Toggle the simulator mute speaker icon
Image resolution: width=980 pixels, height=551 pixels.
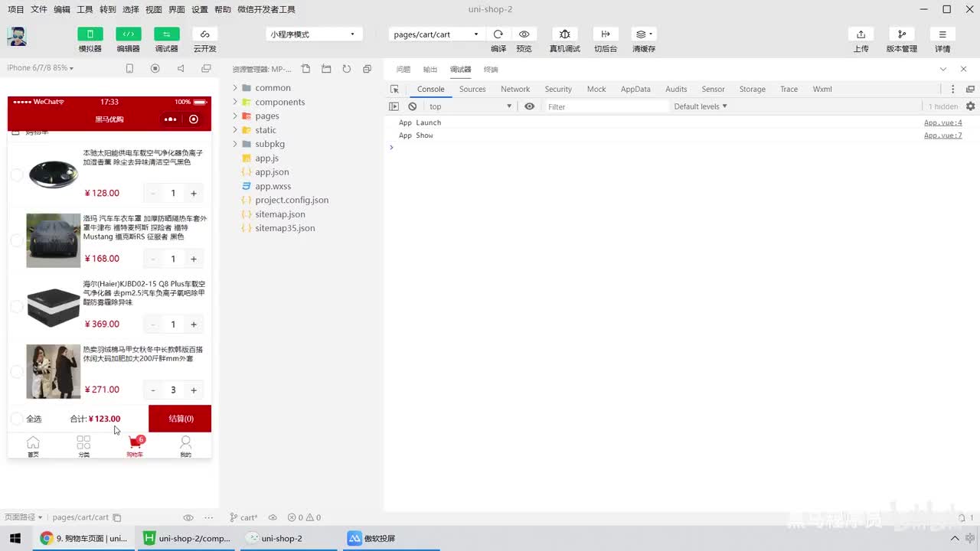pos(181,68)
